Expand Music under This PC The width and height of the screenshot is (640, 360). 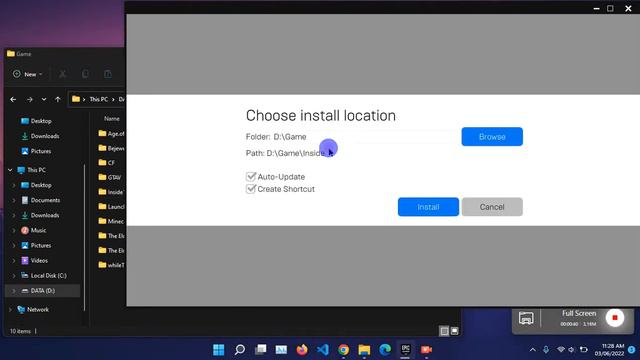point(14,231)
